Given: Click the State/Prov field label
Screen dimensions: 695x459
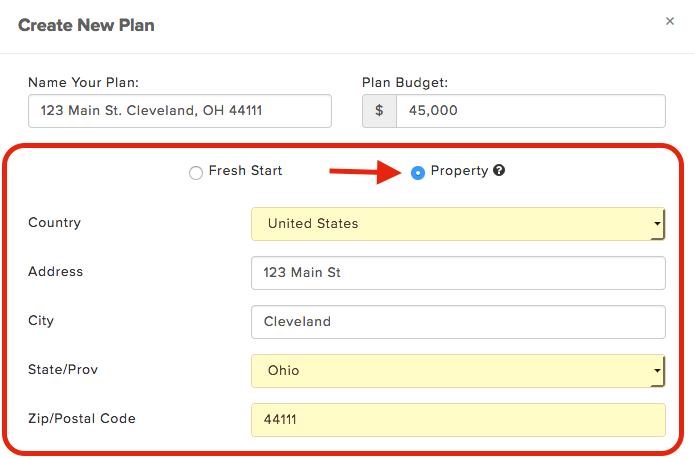Looking at the screenshot, I should click(x=63, y=370).
